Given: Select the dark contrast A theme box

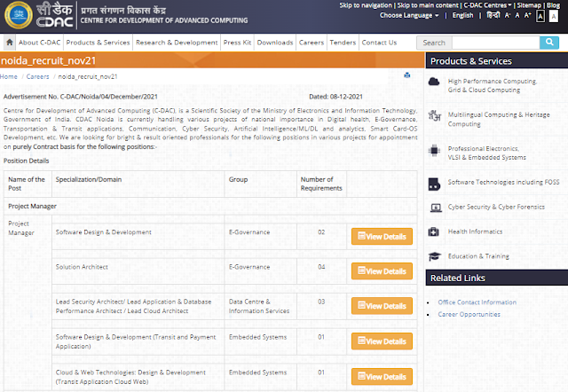Looking at the screenshot, I should pos(540,16).
